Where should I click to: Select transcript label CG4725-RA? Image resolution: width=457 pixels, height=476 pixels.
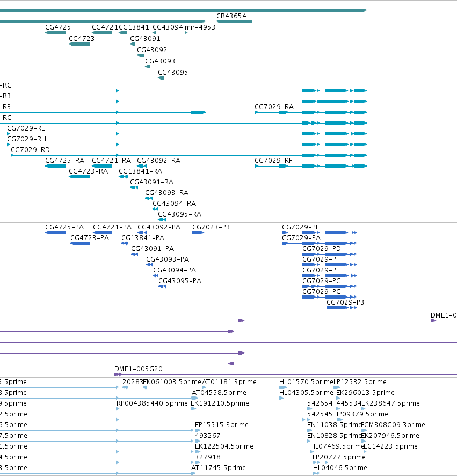(x=64, y=160)
